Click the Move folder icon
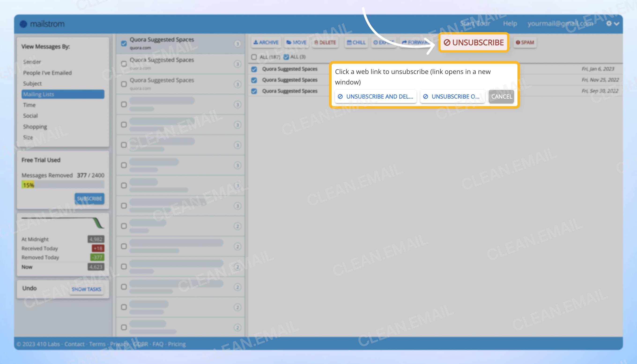 click(x=288, y=43)
